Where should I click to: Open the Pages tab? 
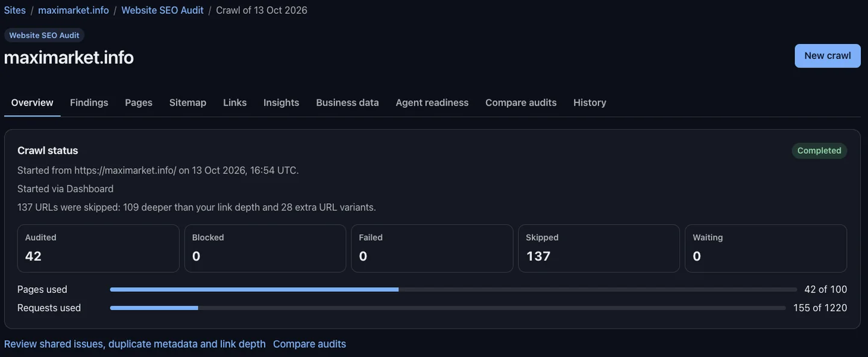coord(139,103)
